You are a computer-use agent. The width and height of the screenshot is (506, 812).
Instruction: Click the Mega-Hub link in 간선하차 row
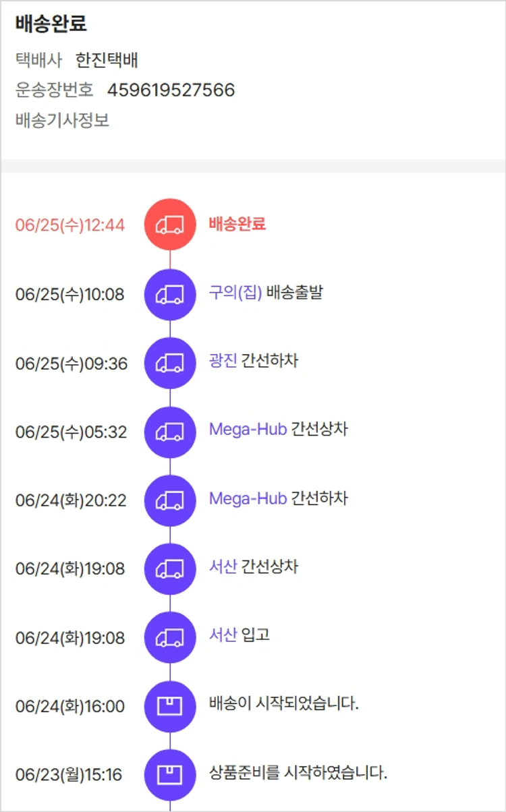248,498
